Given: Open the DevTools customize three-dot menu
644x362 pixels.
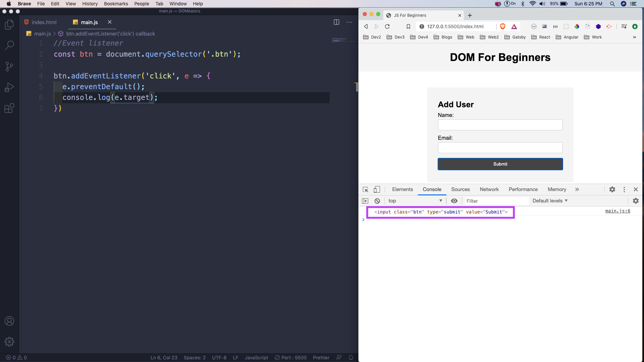Looking at the screenshot, I should (x=624, y=189).
